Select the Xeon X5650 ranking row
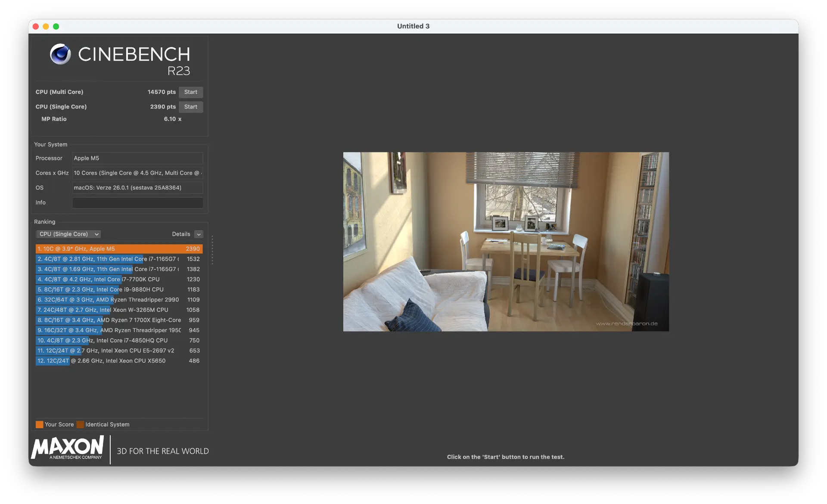827x504 pixels. point(119,361)
